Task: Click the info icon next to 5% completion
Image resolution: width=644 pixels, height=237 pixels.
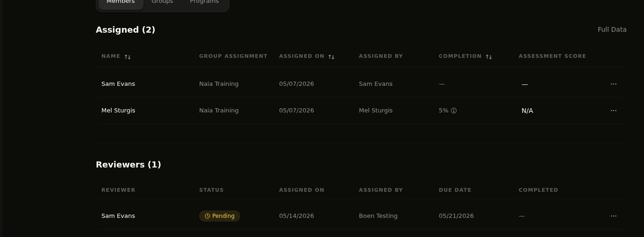Action: (454, 111)
